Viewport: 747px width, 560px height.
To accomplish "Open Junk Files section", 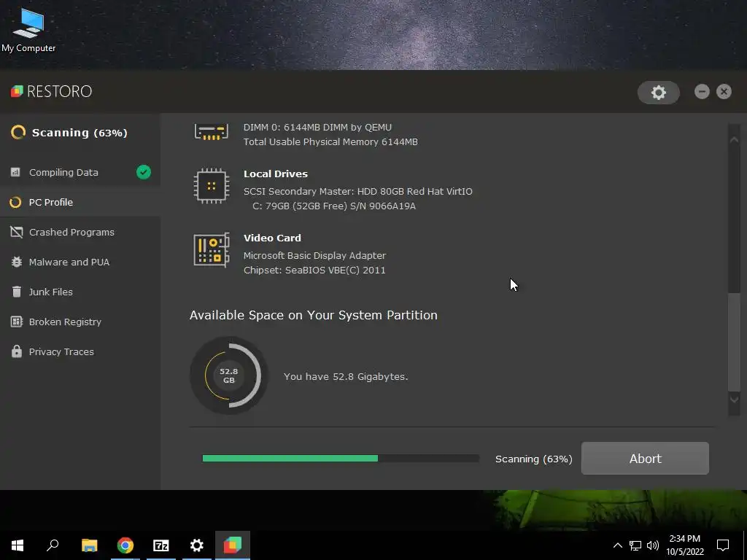I will click(80, 292).
